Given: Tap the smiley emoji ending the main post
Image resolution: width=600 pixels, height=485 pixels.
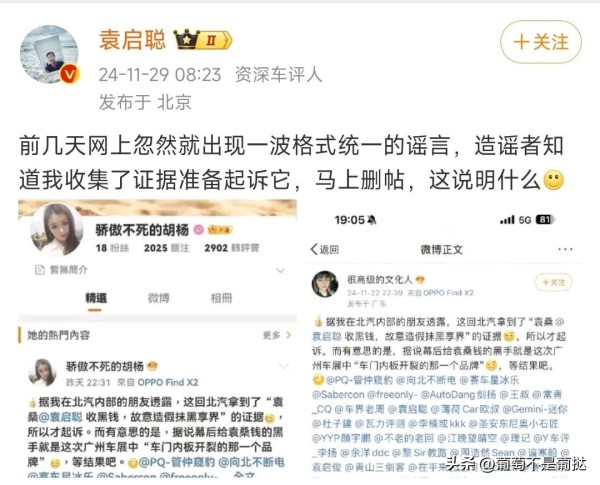Looking at the screenshot, I should [x=554, y=180].
